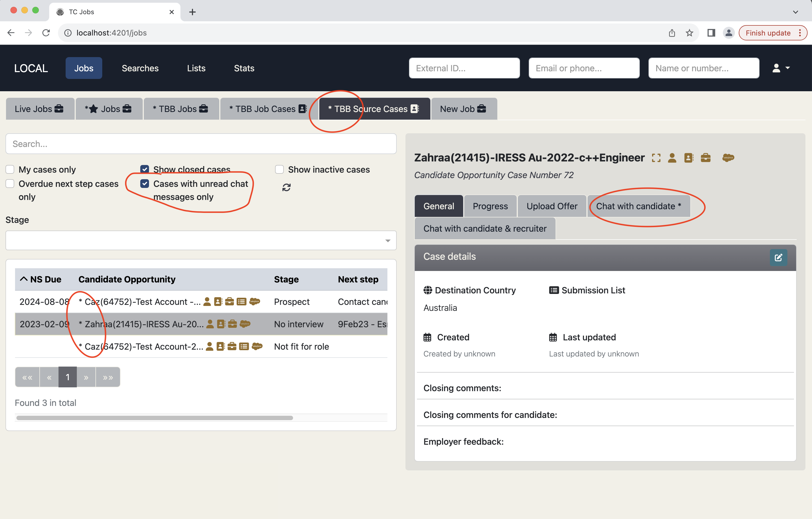Click the job briefcase icon in case header
This screenshot has width=812, height=519.
(x=705, y=158)
